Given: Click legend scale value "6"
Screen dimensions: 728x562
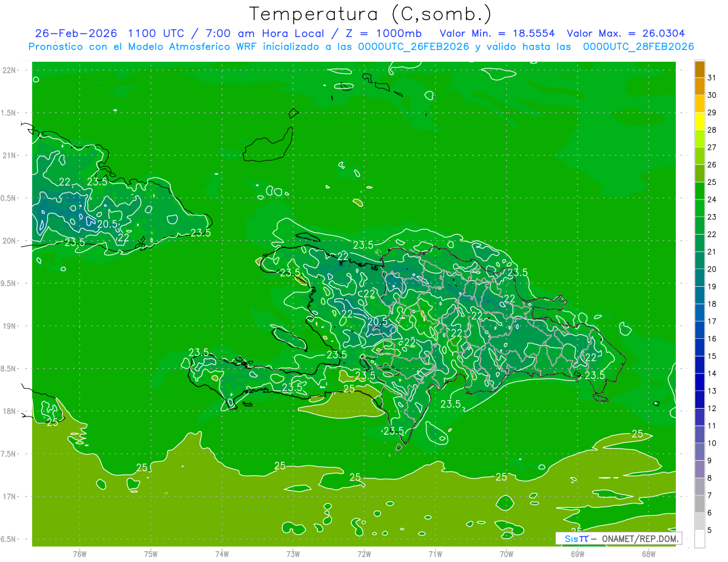Looking at the screenshot, I should (x=710, y=513).
